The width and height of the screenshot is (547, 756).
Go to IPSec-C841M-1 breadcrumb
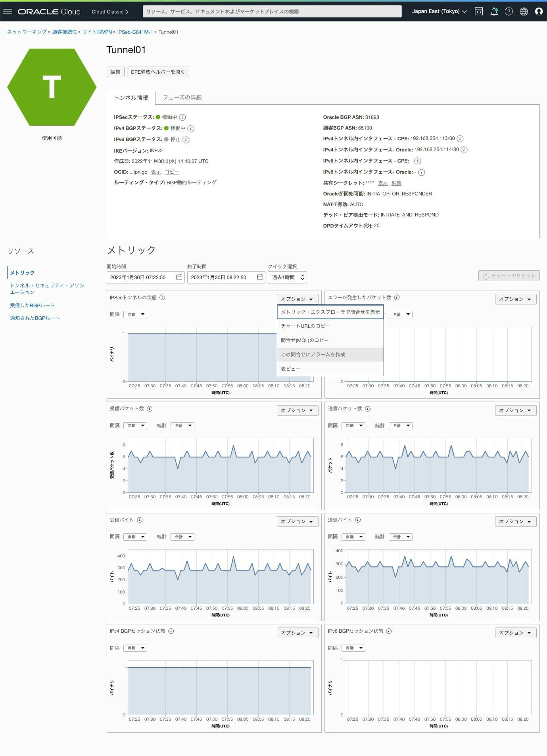[135, 32]
